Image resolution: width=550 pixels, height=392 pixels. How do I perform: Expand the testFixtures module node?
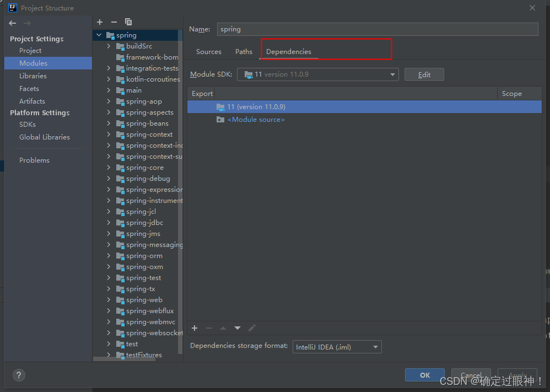click(109, 355)
